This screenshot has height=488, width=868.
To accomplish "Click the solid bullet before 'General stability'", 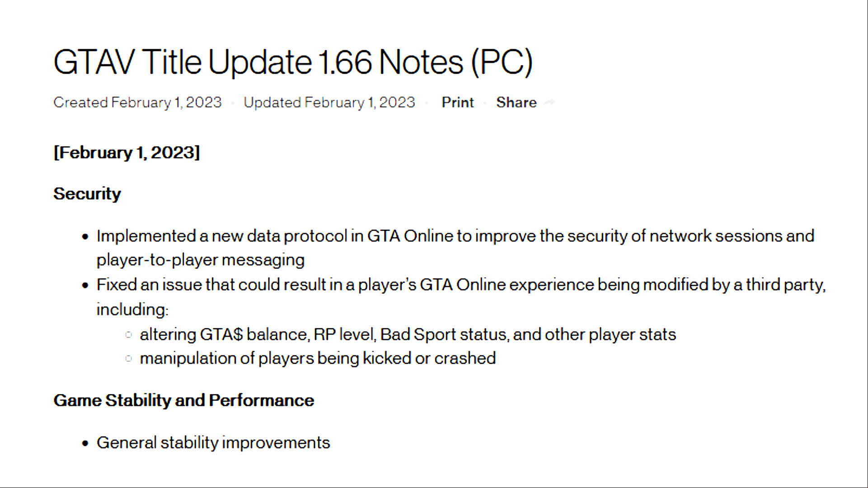I will click(x=85, y=443).
